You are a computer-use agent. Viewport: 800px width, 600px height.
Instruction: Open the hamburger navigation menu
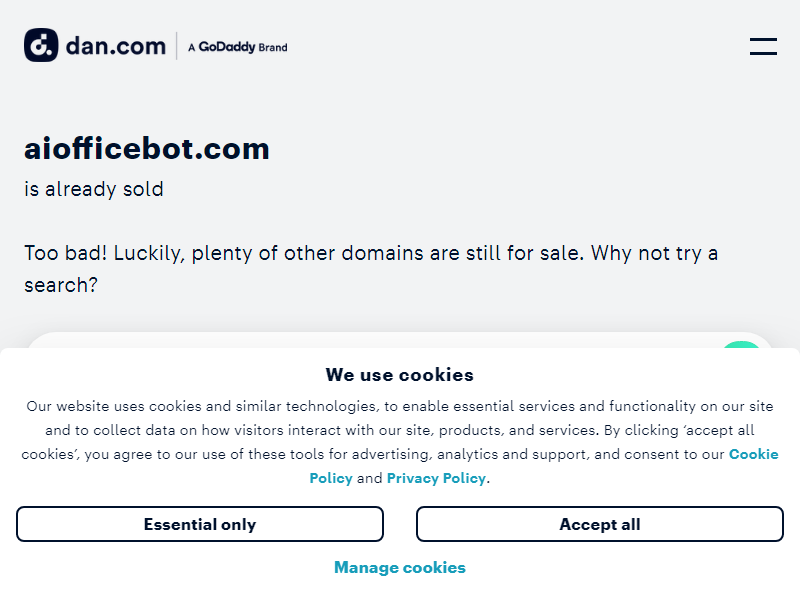(763, 46)
